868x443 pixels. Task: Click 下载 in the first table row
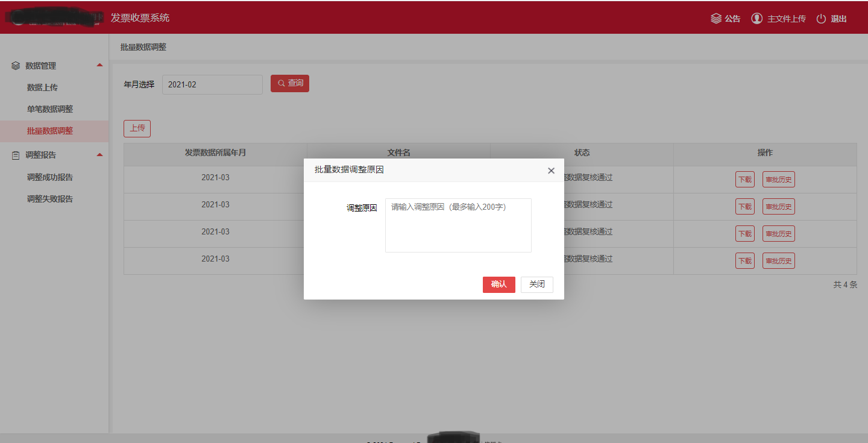pyautogui.click(x=745, y=180)
